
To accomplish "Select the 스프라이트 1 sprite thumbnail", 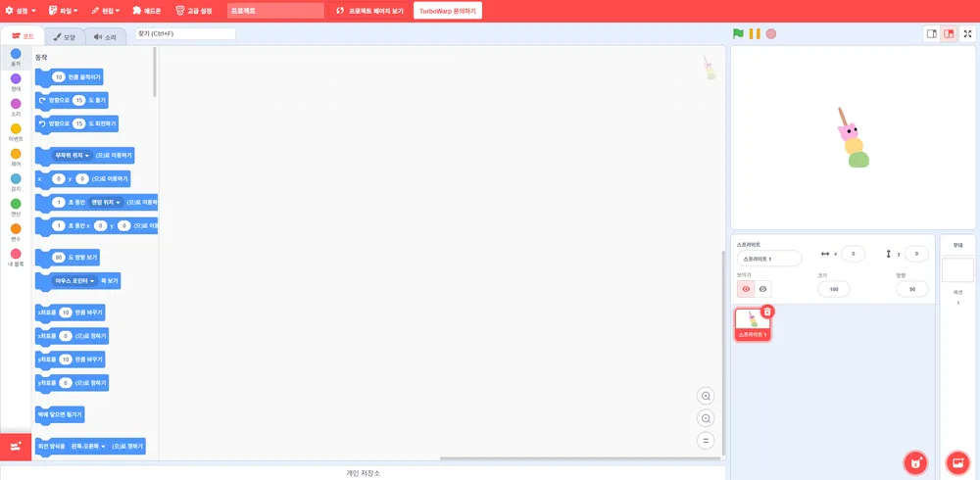I will coord(753,324).
